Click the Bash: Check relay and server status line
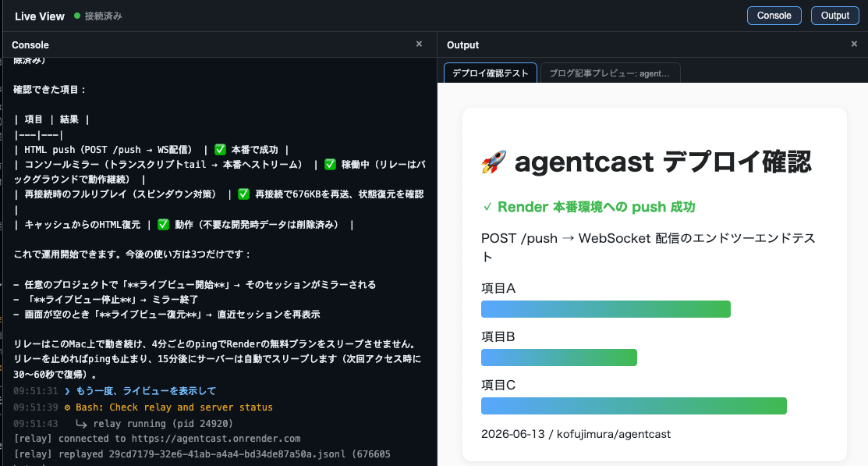 175,407
